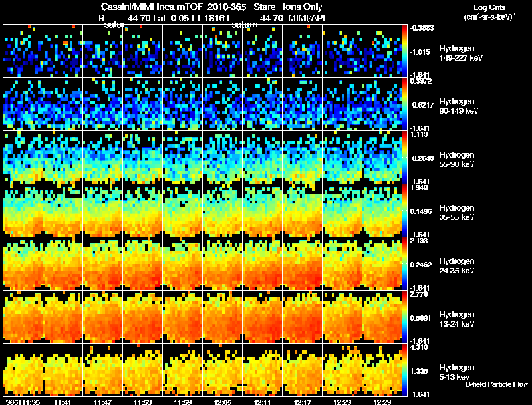Select the 11:35 panel in 149-227 keV row
Image resolution: width=532 pixels, height=405 pixels.
point(23,51)
